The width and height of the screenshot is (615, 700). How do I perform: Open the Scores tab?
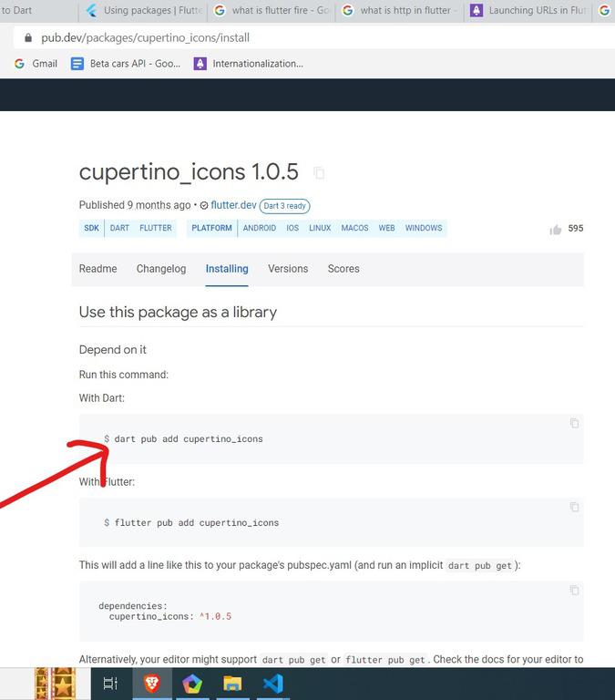tap(343, 269)
